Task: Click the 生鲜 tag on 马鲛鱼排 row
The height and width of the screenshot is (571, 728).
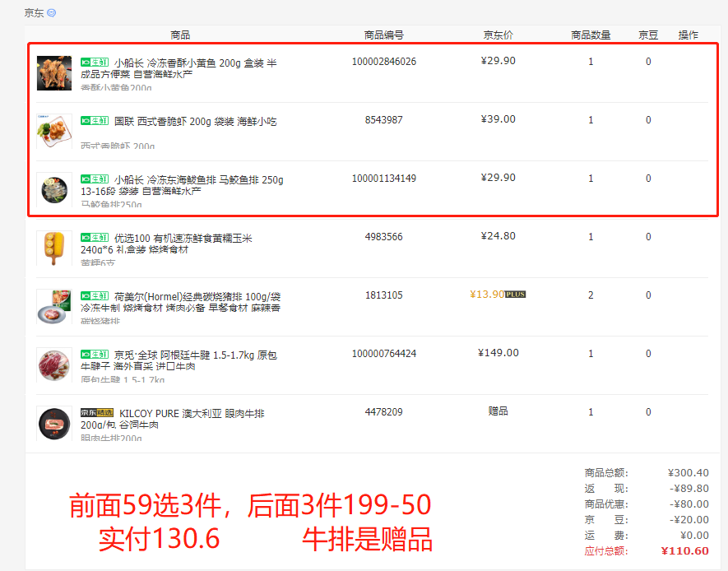Action: point(95,179)
